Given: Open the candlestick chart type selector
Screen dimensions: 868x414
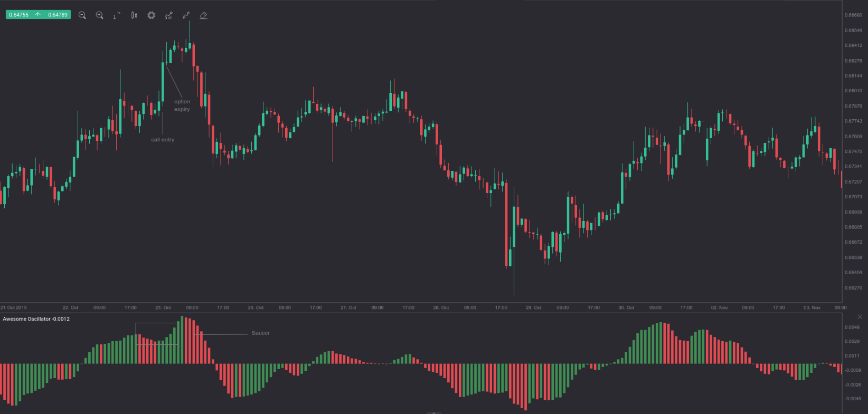Looking at the screenshot, I should [134, 15].
